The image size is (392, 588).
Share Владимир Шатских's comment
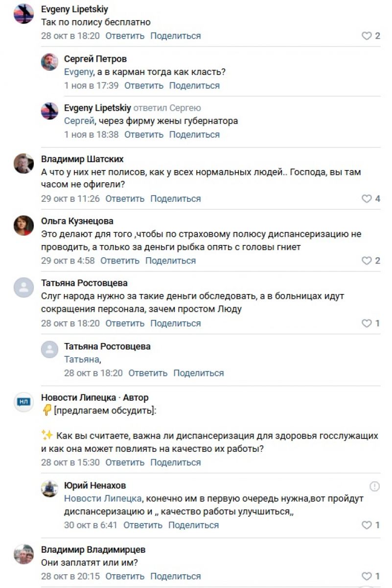point(175,198)
